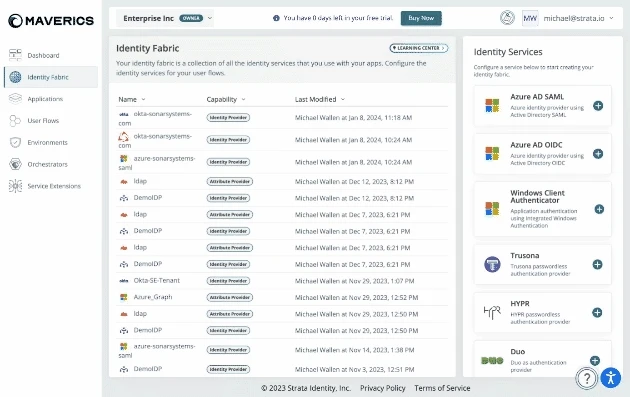Image resolution: width=630 pixels, height=397 pixels.
Task: Click the MW user avatar
Action: (530, 18)
